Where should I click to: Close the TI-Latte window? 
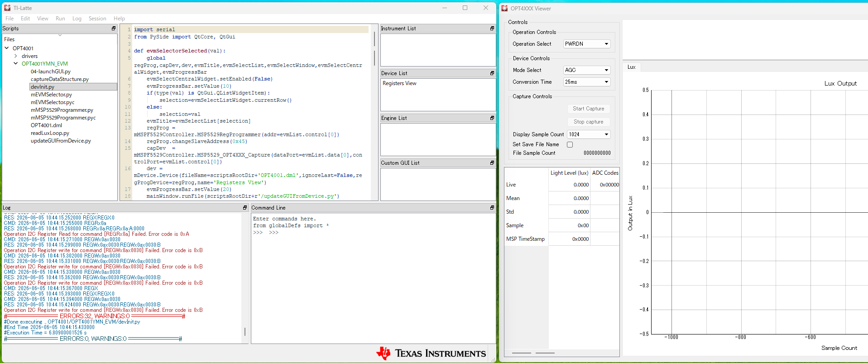486,8
